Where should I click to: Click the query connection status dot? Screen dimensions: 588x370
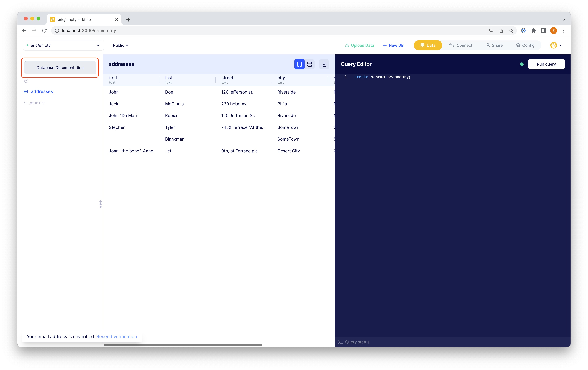[x=522, y=64]
